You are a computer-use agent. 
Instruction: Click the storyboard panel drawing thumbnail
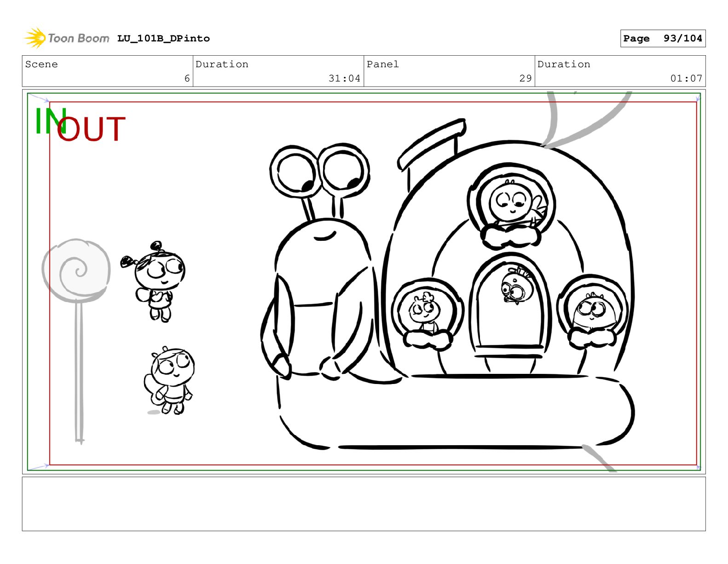[364, 282]
